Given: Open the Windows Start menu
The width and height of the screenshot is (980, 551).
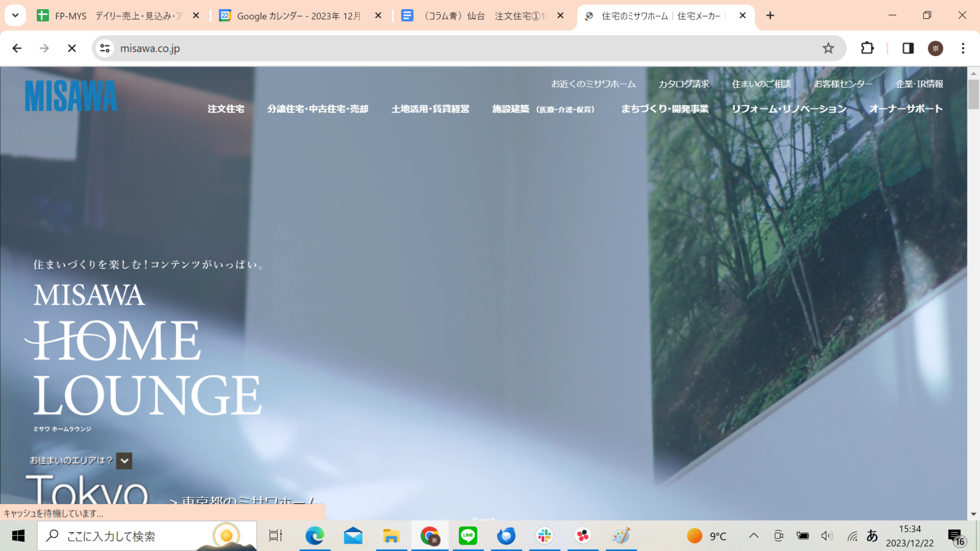Looking at the screenshot, I should coord(18,536).
